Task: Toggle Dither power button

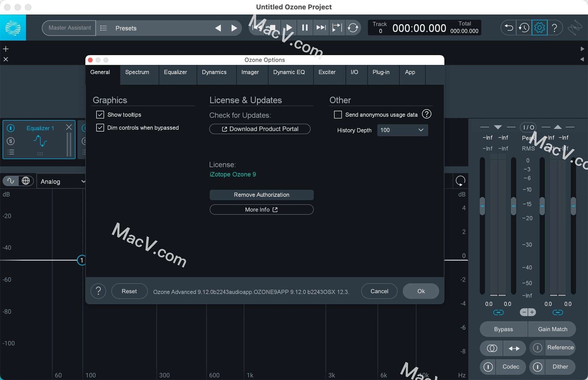Action: point(537,367)
